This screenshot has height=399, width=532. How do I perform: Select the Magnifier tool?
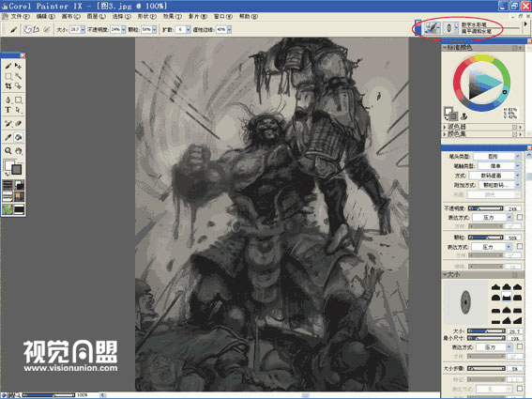point(8,151)
